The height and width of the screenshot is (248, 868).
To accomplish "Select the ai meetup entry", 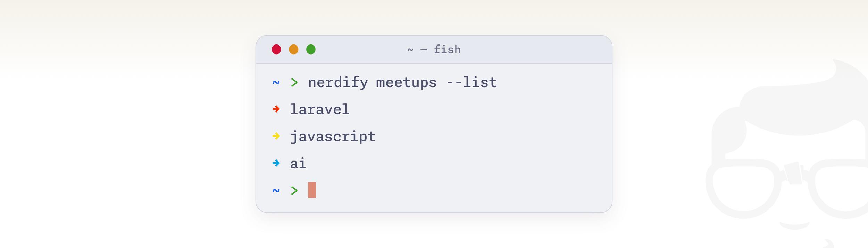I will tap(298, 163).
